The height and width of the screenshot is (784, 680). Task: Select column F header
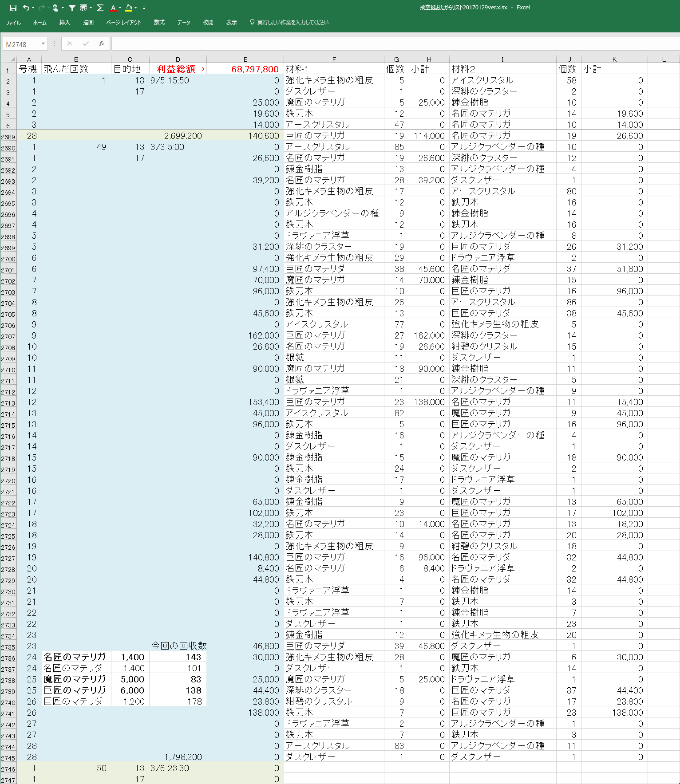334,59
